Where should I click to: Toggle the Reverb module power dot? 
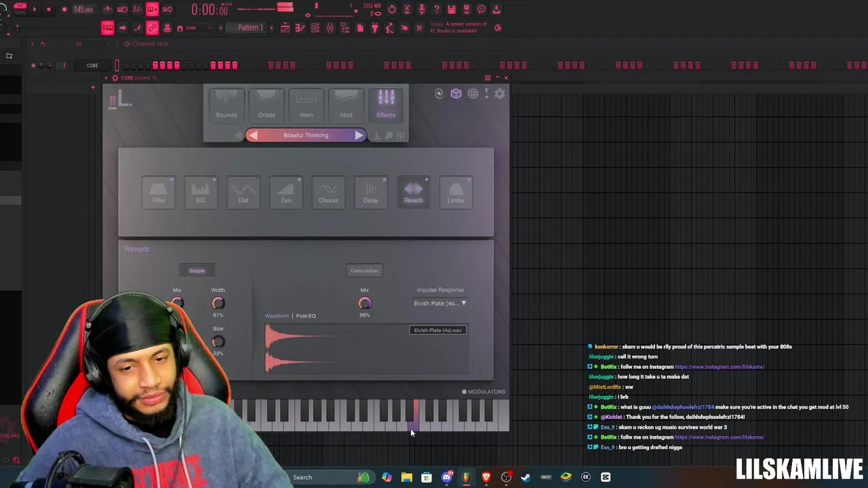pos(427,180)
